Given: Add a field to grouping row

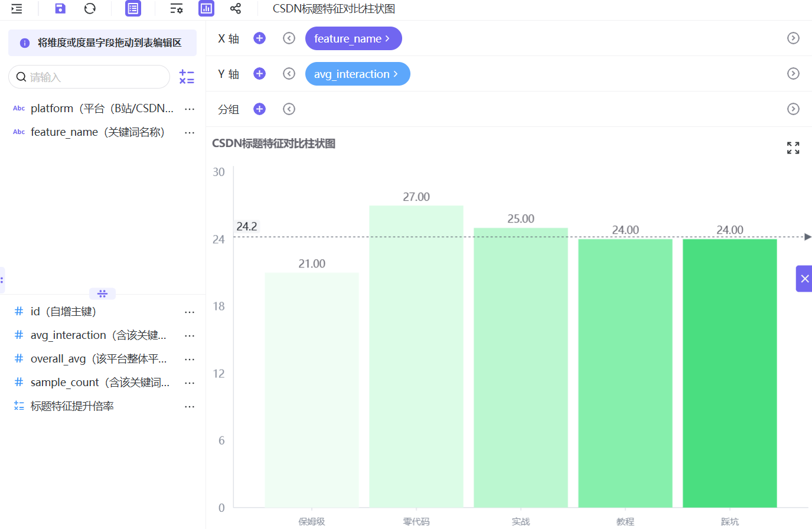Looking at the screenshot, I should 259,109.
